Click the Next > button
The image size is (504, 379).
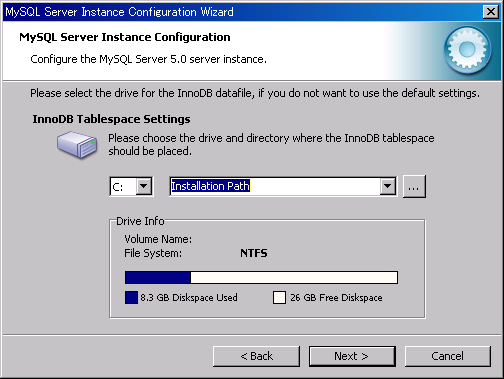352,356
